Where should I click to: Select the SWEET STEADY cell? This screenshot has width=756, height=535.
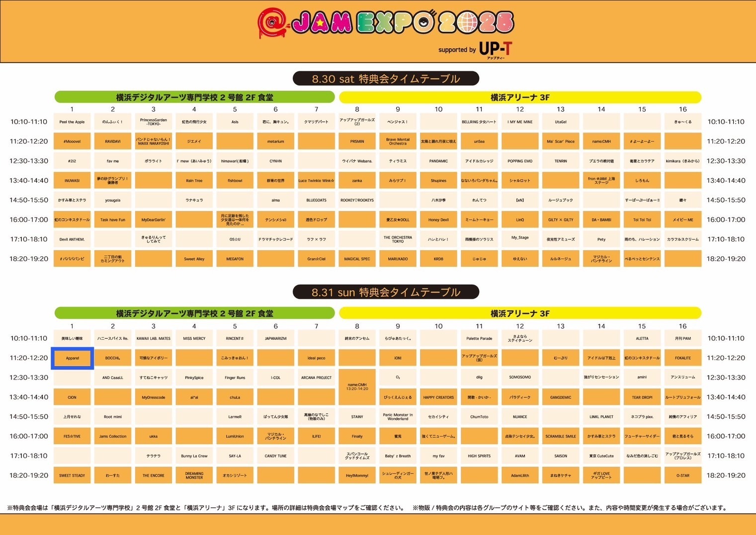(72, 475)
